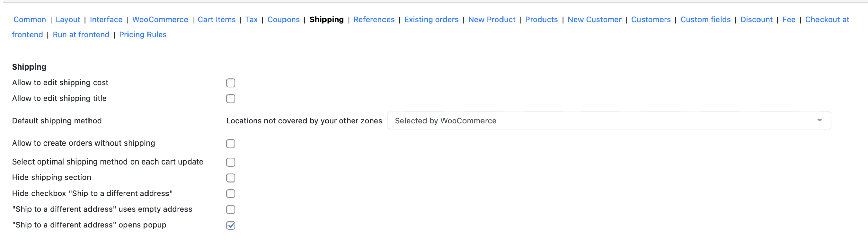Viewport: 868px width, 249px height.
Task: Open the Customers tab
Action: point(651,19)
